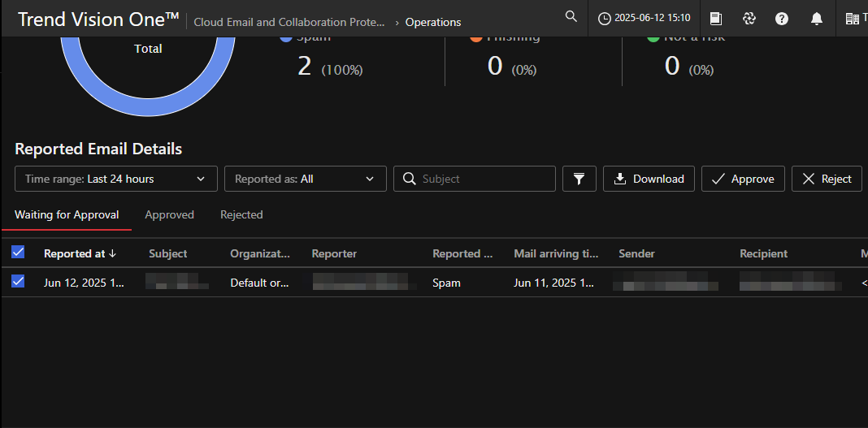Screen dimensions: 868x428
Task: Toggle the select-all checkbox in the table header
Action: [18, 253]
